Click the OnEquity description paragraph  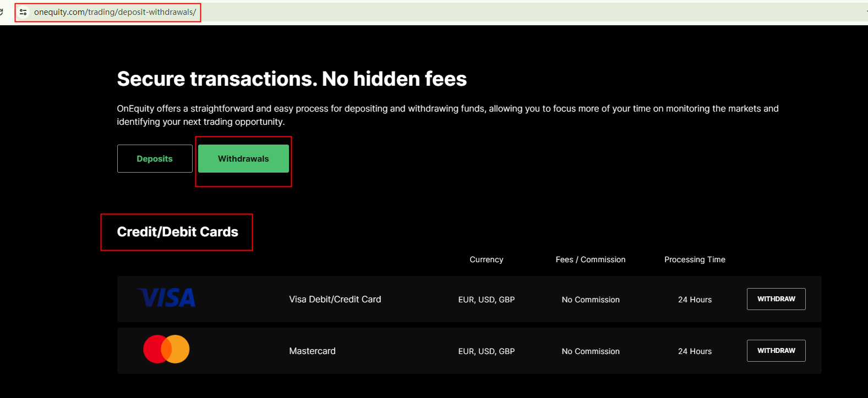447,115
